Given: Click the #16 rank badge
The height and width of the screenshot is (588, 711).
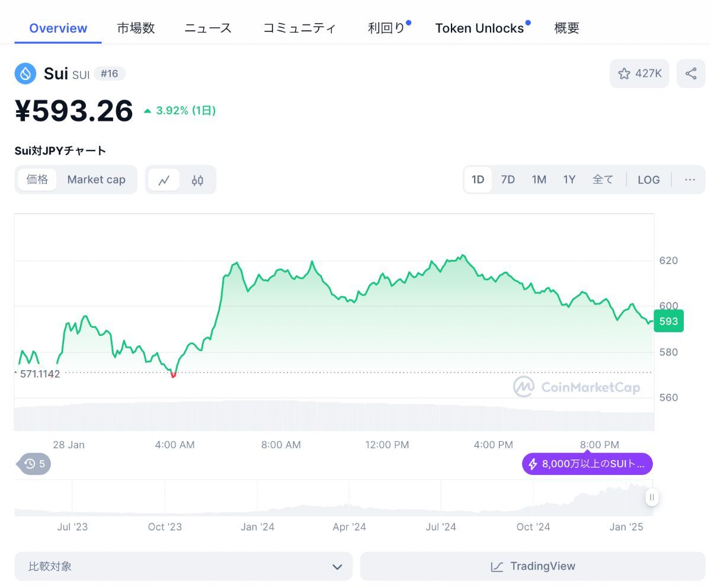Looking at the screenshot, I should (110, 74).
